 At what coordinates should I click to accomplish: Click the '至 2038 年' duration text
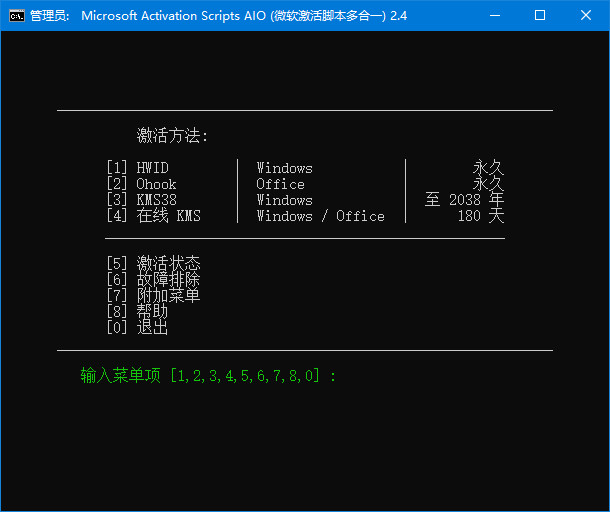(465, 200)
